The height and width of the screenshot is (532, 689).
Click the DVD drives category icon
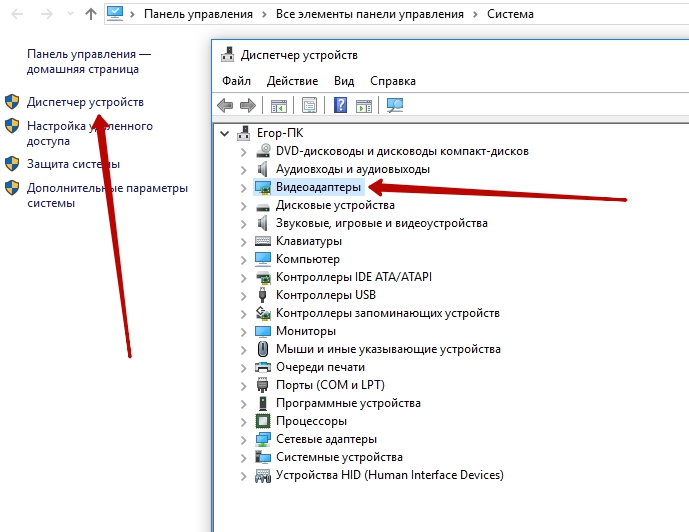point(263,151)
